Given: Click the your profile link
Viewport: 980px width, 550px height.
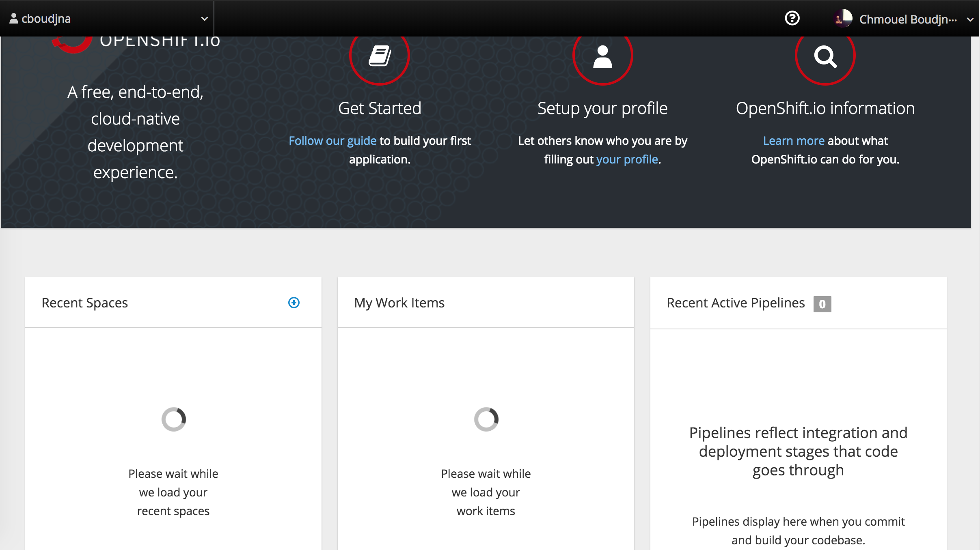Looking at the screenshot, I should point(628,159).
